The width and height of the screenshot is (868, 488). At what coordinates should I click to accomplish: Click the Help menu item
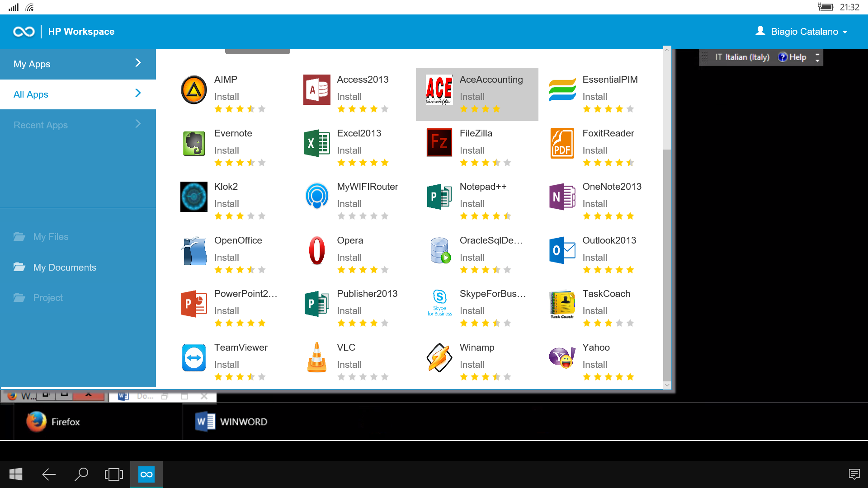coord(797,57)
